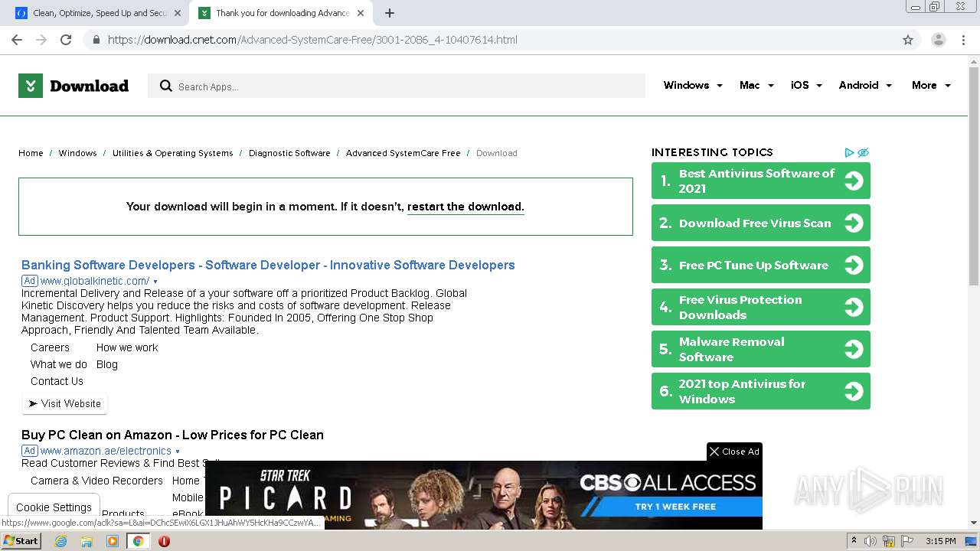
Task: Expand the Windows menu
Action: [x=693, y=86]
